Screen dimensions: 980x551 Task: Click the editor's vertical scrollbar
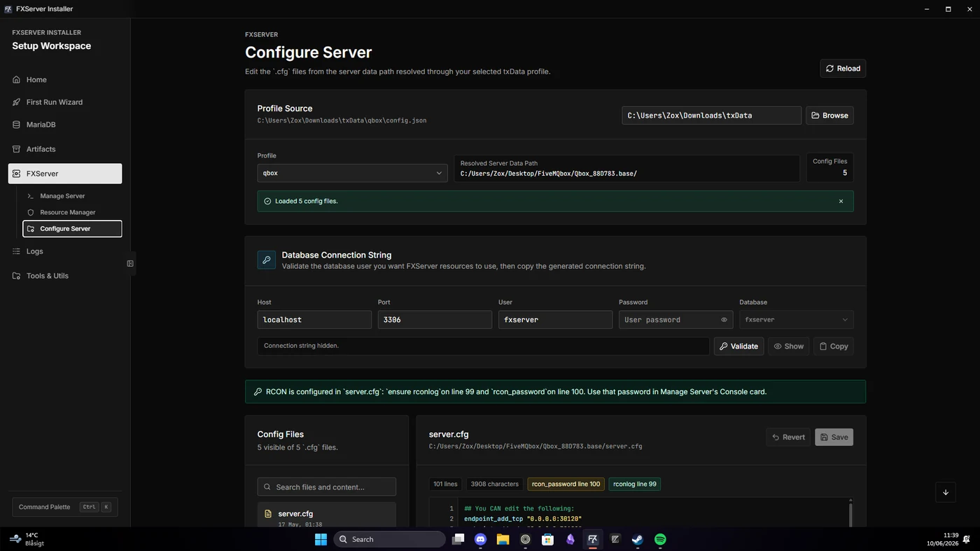point(851,513)
